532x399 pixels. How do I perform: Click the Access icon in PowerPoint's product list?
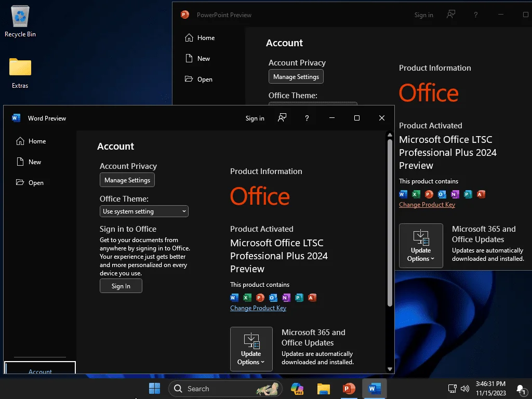[x=481, y=194]
